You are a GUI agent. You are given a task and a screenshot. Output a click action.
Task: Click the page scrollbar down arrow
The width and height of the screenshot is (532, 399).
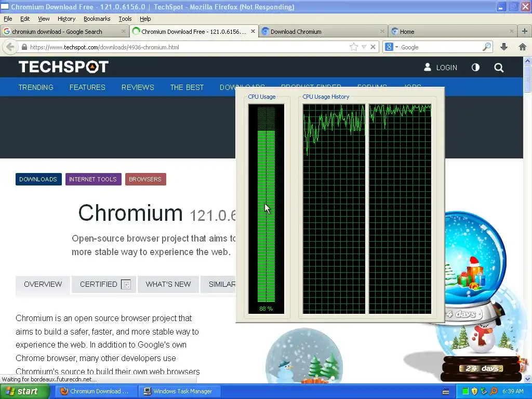click(527, 379)
